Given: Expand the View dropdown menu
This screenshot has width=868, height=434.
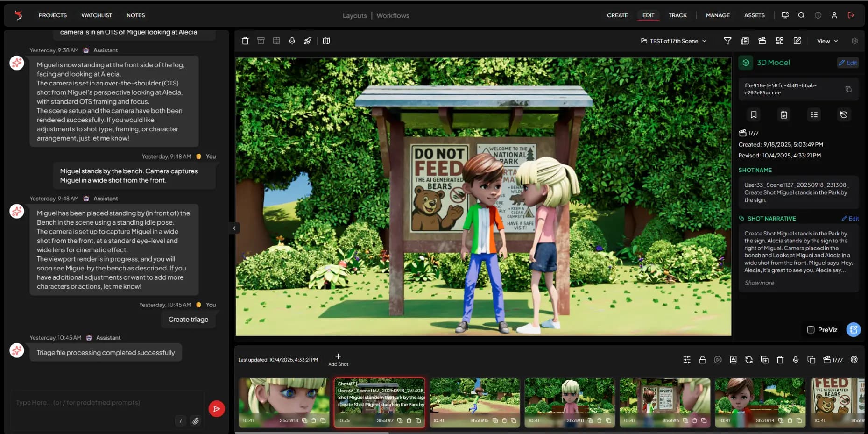Looking at the screenshot, I should click(827, 41).
